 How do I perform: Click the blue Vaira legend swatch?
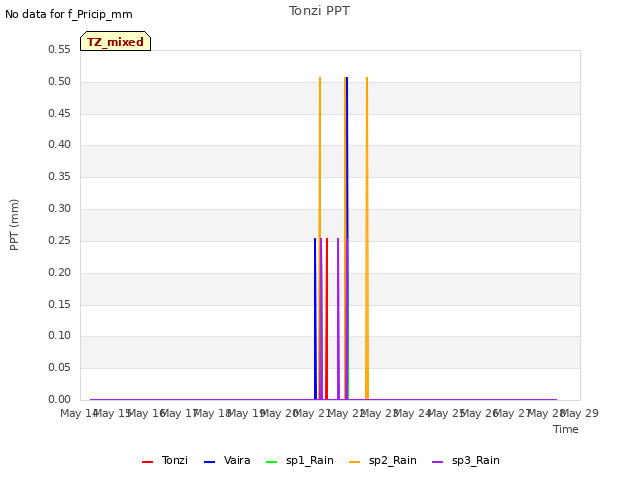pyautogui.click(x=209, y=462)
